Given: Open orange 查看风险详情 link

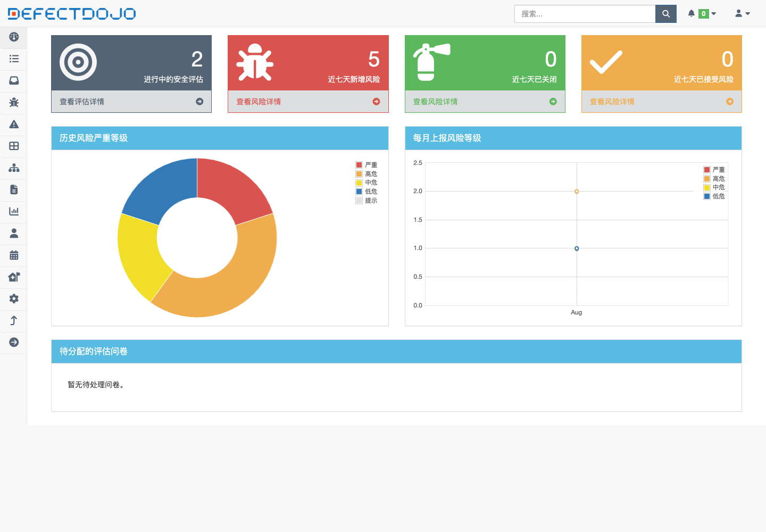Looking at the screenshot, I should coord(612,102).
